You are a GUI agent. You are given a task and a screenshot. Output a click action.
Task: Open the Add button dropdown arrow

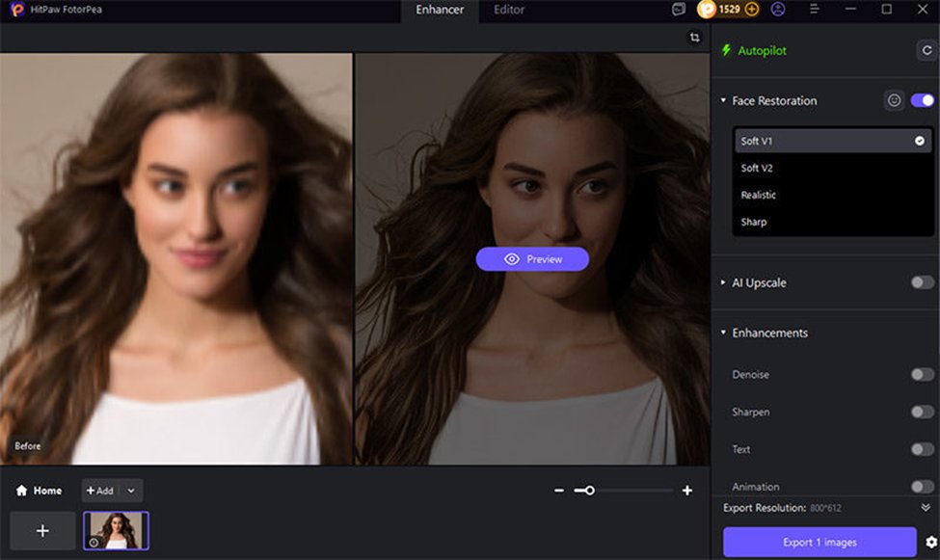click(129, 490)
